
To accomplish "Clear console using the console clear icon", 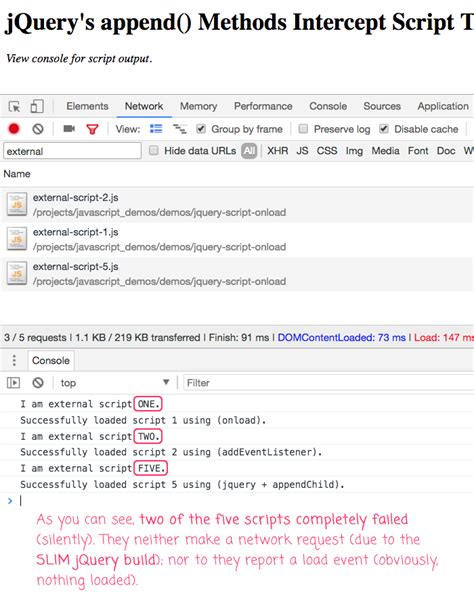I will click(x=38, y=383).
